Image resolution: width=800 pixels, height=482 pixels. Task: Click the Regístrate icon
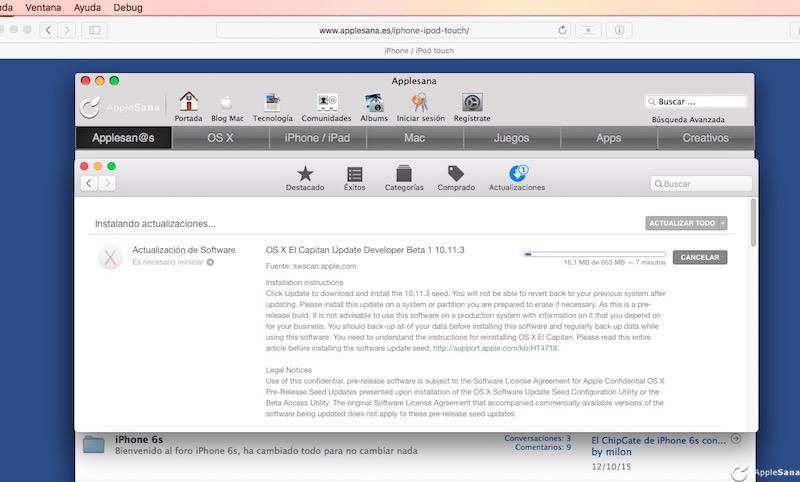point(472,103)
